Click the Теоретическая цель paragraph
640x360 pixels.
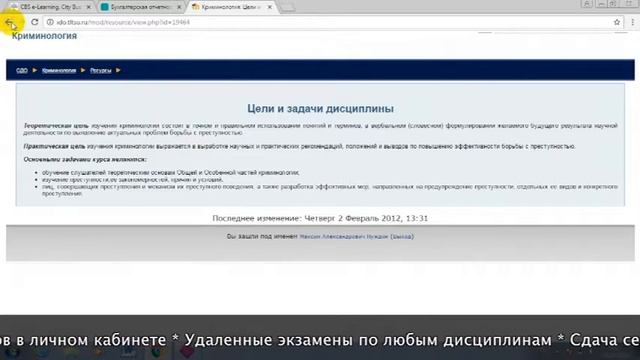[320, 129]
